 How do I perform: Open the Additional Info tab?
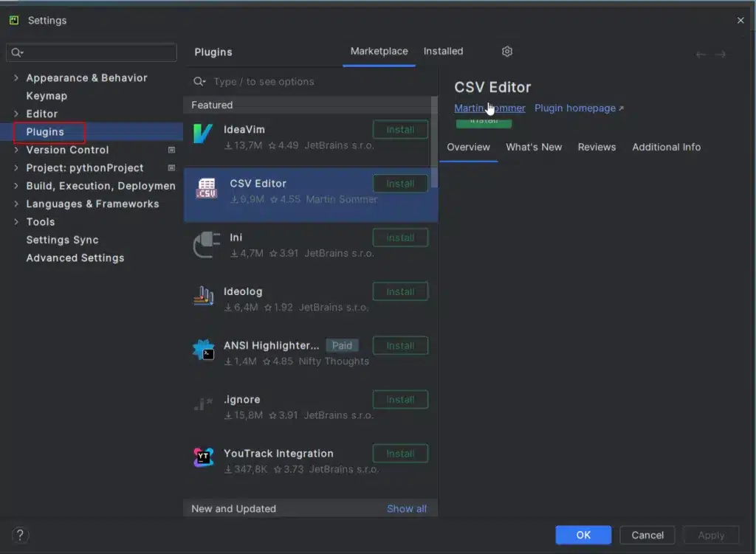tap(667, 147)
